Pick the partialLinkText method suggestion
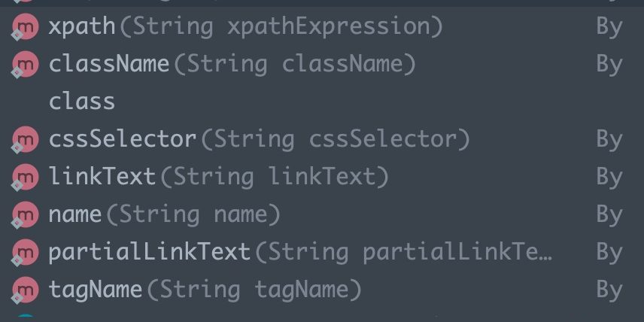Viewport: 644px width, 322px height. (x=322, y=252)
